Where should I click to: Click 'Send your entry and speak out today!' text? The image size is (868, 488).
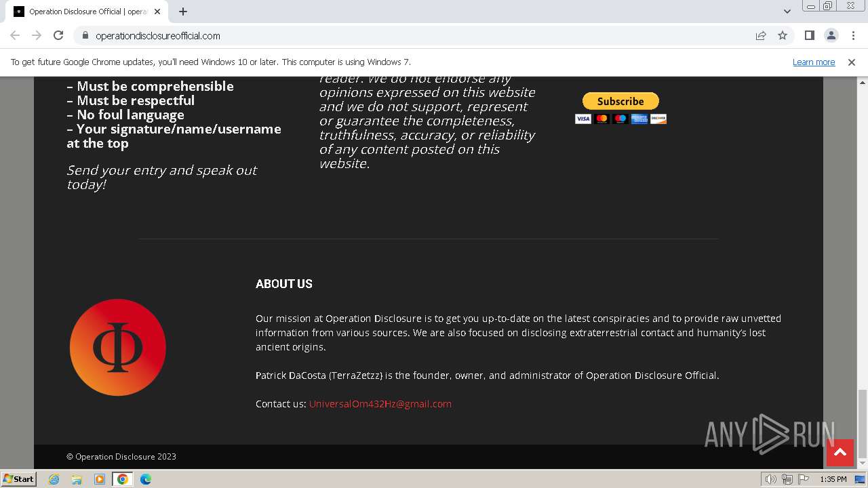(x=161, y=177)
